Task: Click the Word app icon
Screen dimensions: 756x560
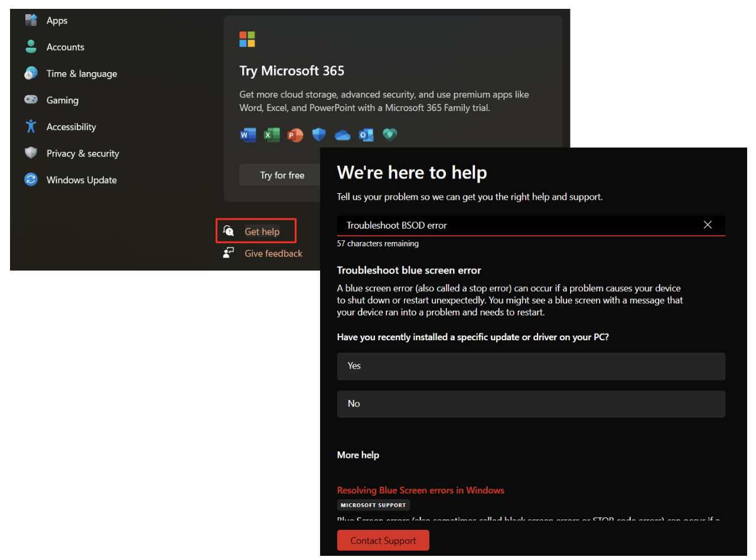Action: pyautogui.click(x=248, y=135)
